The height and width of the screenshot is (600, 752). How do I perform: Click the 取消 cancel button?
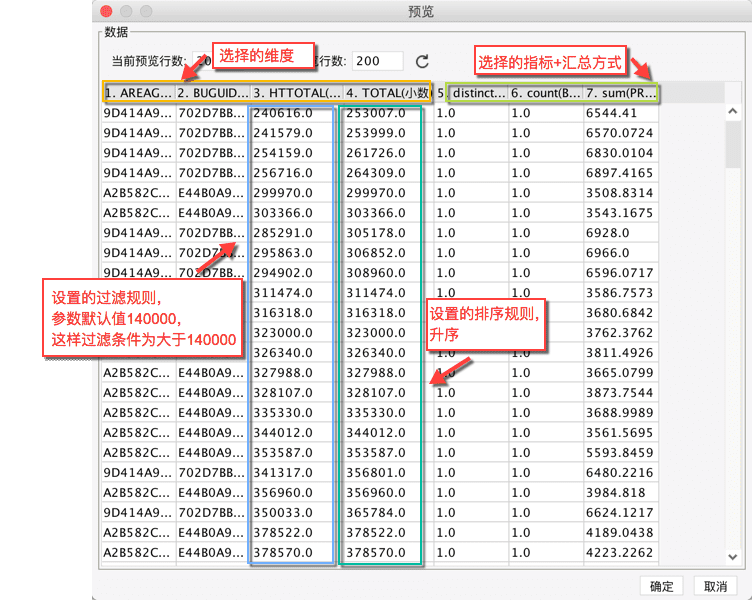click(x=716, y=586)
